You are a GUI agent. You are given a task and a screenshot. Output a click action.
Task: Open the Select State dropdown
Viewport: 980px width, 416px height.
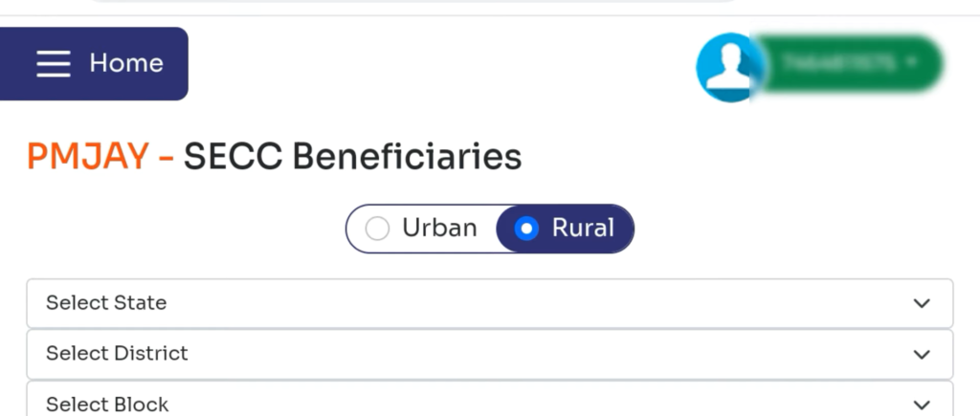click(x=489, y=303)
